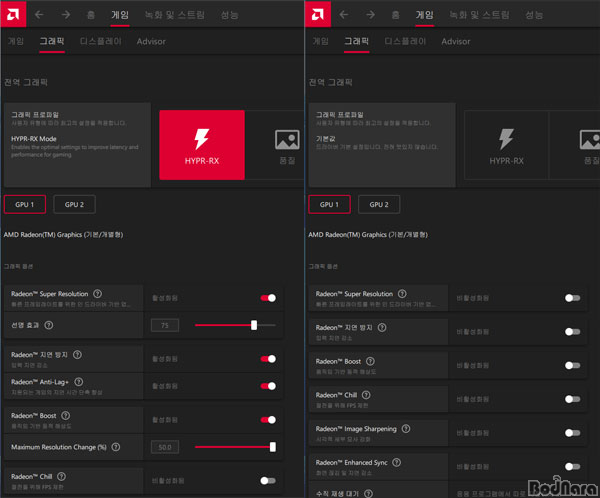Enable Radeon Image Sharpening toggle
This screenshot has width=600, height=498.
pos(572,433)
